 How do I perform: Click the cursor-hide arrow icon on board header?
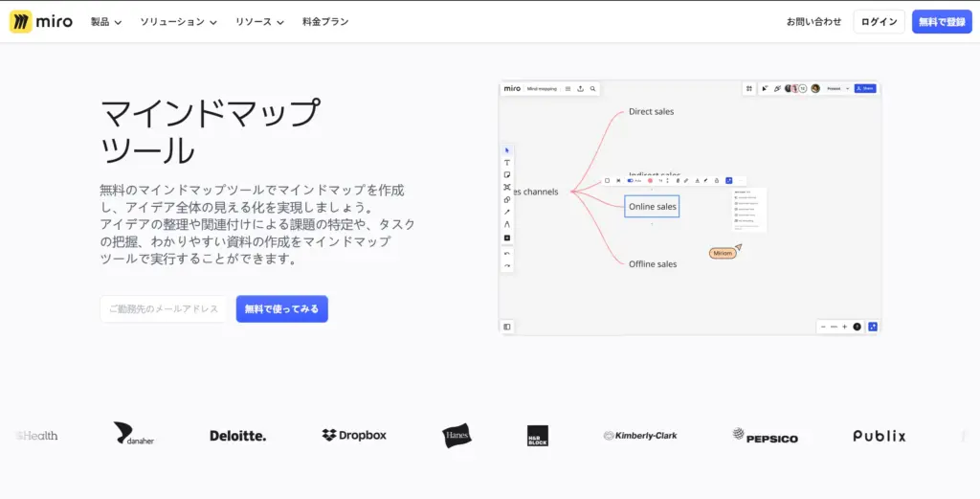[765, 89]
